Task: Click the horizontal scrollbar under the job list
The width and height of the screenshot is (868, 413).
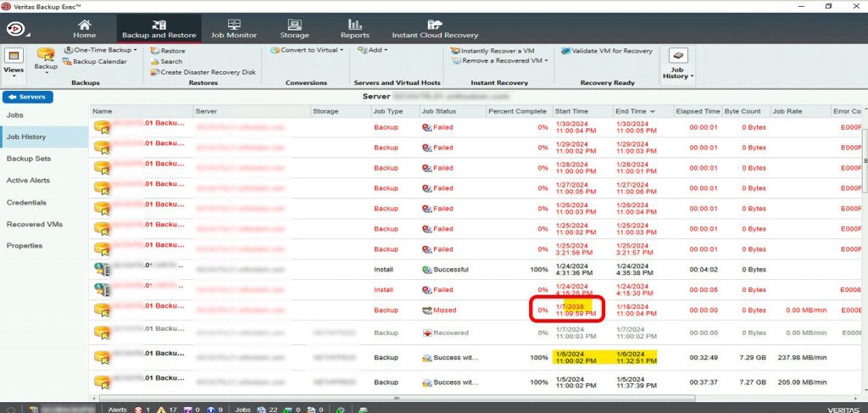Action: 394,397
